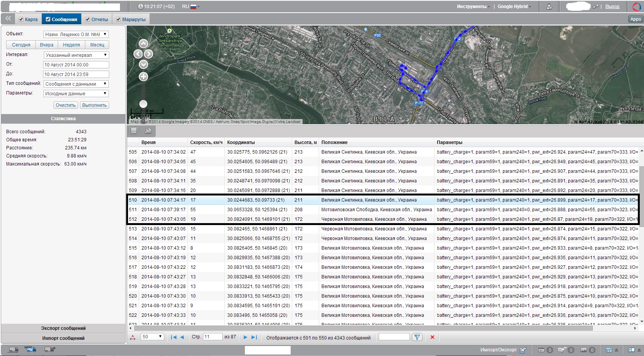Image resolution: width=644 pixels, height=356 pixels.
Task: Toggle the Карта checkbox
Action: 22,19
